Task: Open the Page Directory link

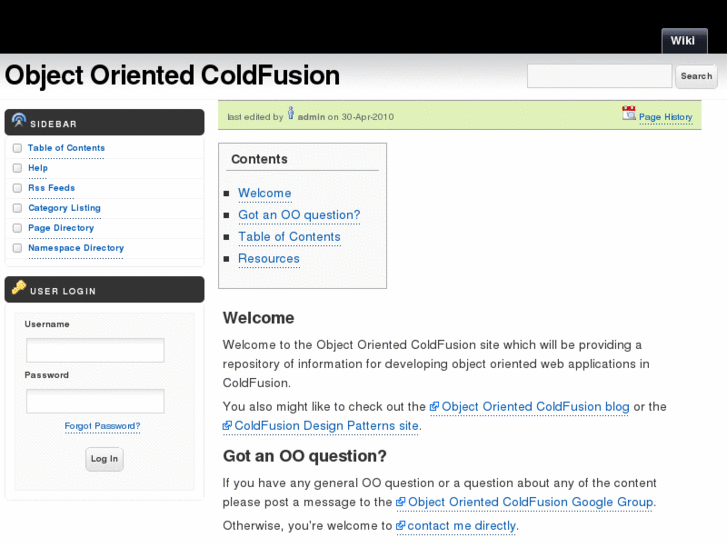Action: [61, 228]
